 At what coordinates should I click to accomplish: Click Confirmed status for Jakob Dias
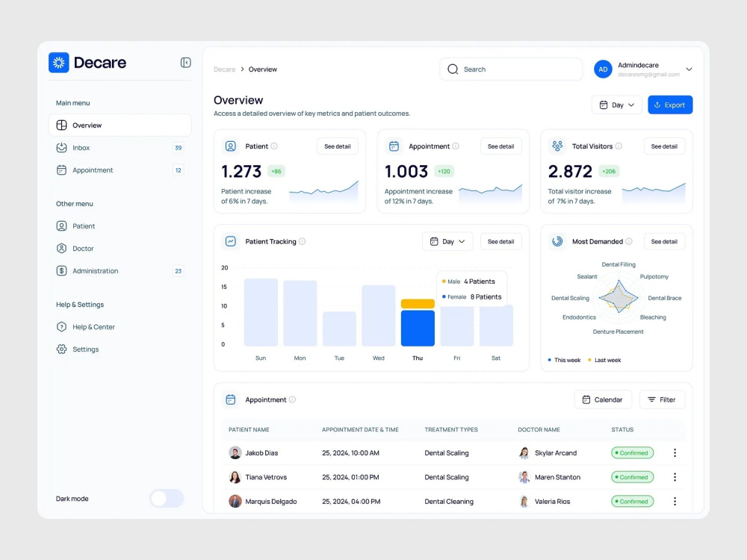pos(632,453)
